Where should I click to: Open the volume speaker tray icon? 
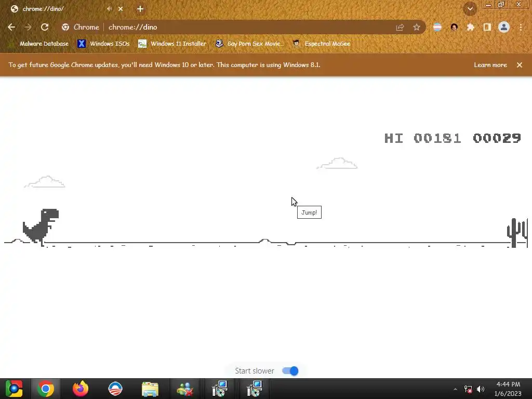481,389
